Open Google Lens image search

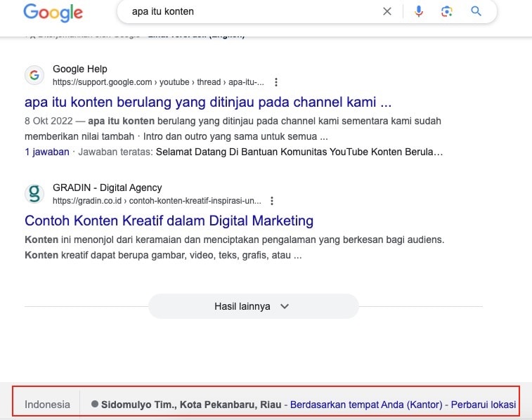[x=446, y=11]
